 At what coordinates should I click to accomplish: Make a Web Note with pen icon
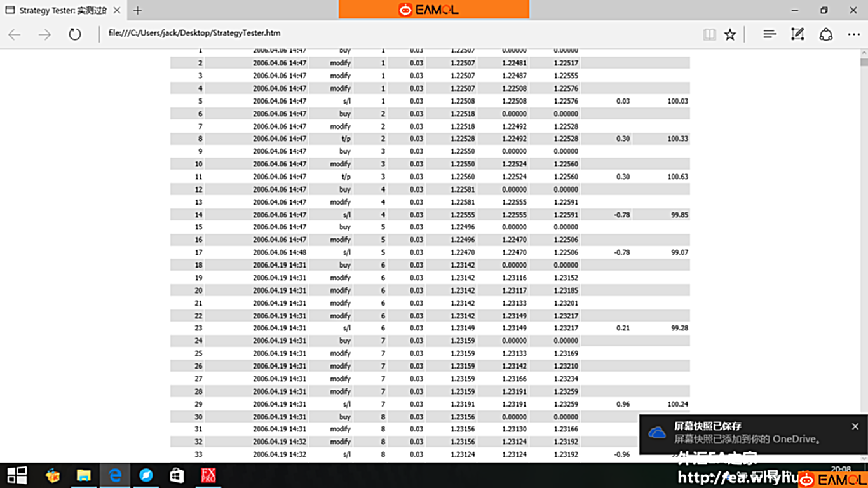coord(797,34)
